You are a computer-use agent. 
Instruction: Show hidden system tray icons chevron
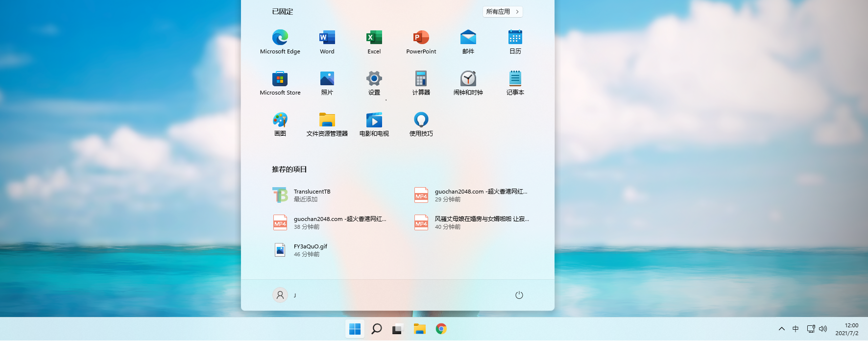coord(781,329)
